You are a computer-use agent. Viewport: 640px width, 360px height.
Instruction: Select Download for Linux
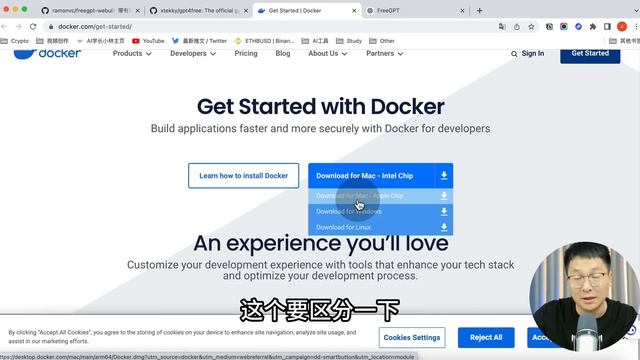[380, 227]
